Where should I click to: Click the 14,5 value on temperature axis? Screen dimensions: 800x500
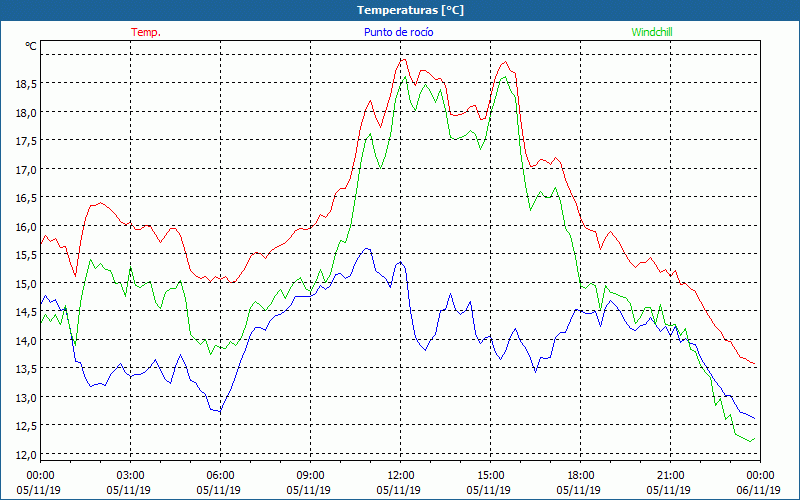[26, 312]
